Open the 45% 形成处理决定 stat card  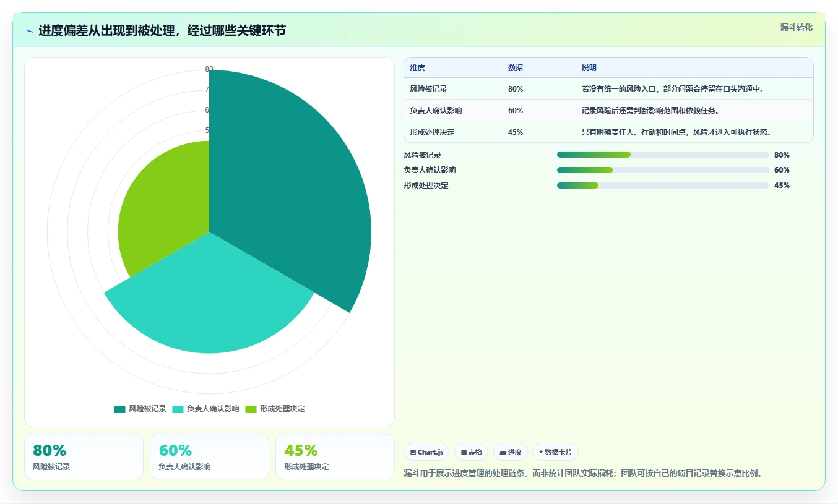tap(335, 456)
